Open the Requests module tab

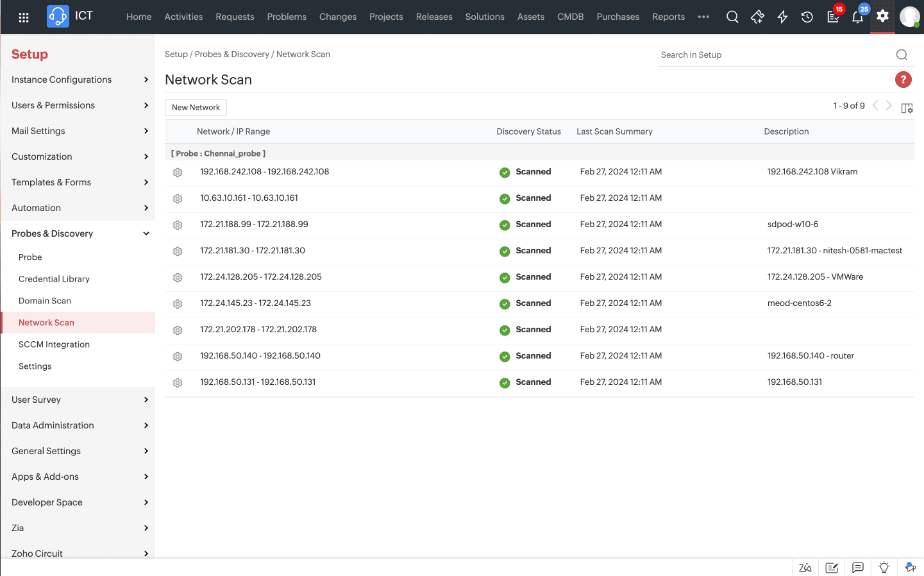(235, 17)
